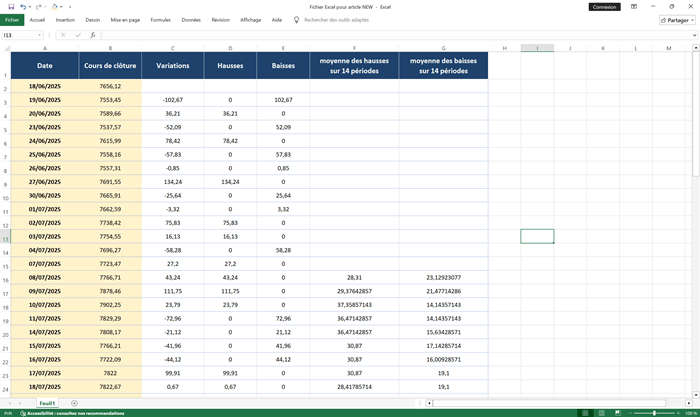
Task: Click the cancel X icon in formula bar
Action: tap(62, 35)
